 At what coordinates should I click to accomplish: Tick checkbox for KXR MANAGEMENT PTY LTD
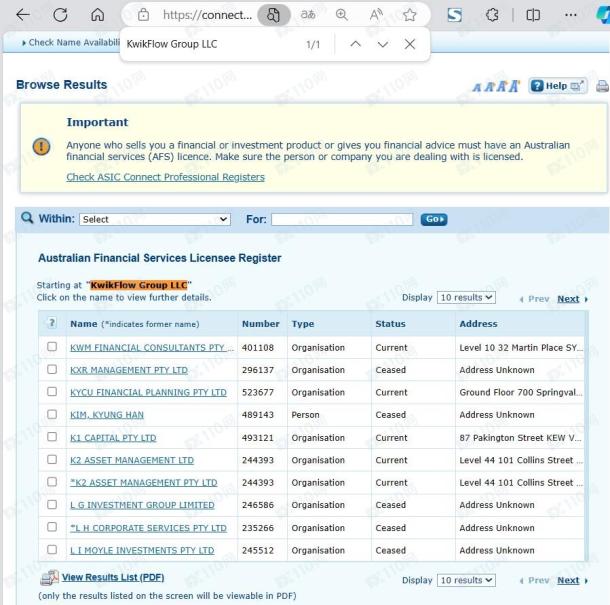(52, 369)
